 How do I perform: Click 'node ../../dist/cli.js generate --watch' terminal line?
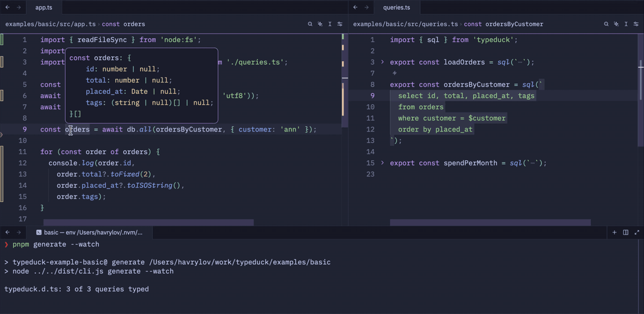click(x=93, y=271)
